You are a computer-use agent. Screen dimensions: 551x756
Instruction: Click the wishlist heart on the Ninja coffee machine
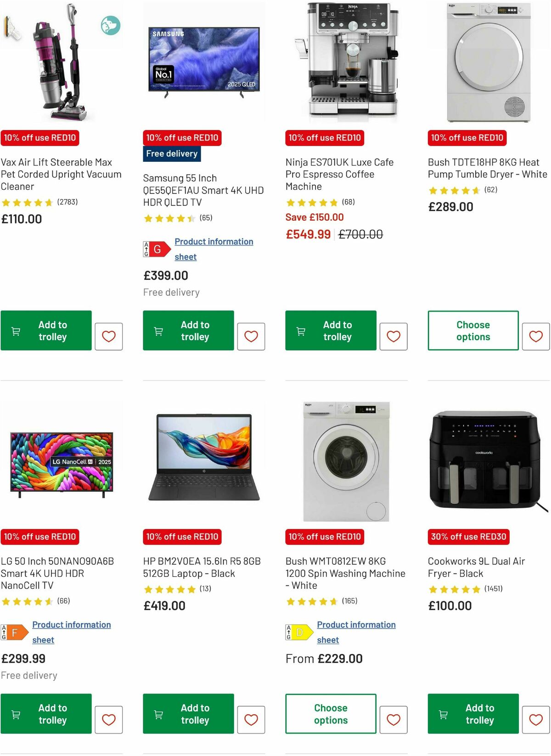[394, 336]
